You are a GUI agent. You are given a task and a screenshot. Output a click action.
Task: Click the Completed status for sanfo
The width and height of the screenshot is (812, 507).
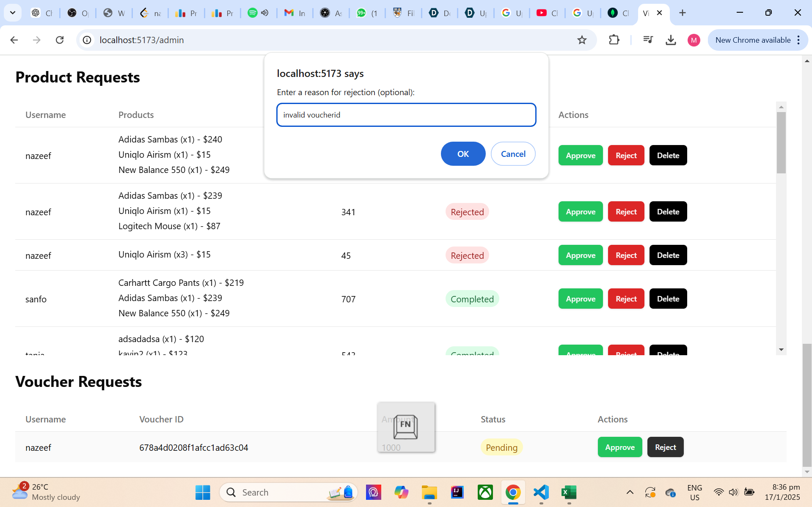click(x=472, y=299)
